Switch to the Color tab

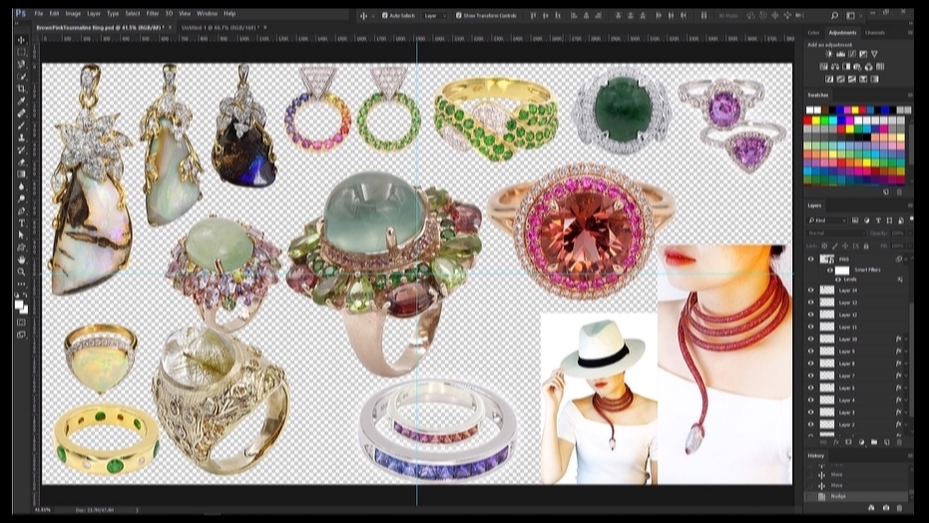point(813,33)
